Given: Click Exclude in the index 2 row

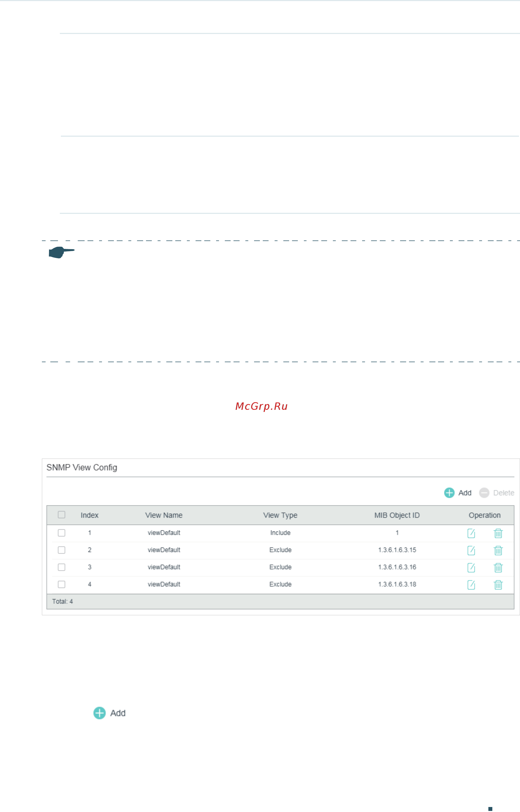Looking at the screenshot, I should tap(280, 550).
